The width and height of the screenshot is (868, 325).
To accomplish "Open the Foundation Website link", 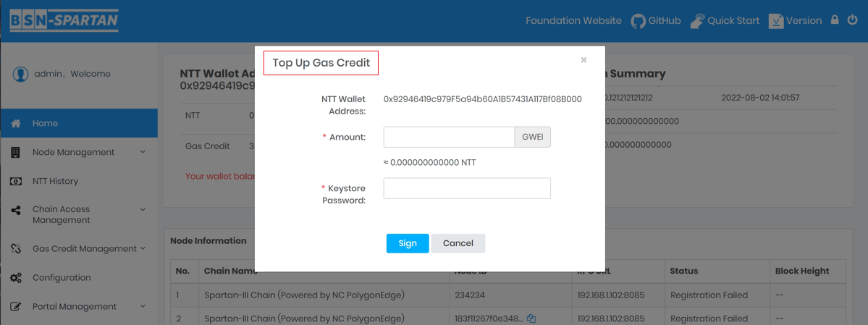I will 573,21.
